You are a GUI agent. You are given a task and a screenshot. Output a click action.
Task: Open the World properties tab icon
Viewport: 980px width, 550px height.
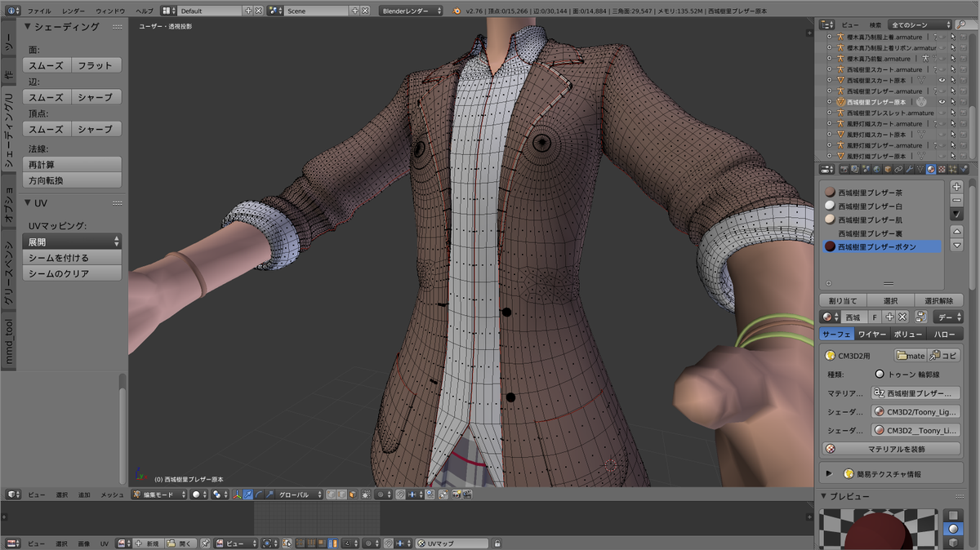click(x=876, y=169)
